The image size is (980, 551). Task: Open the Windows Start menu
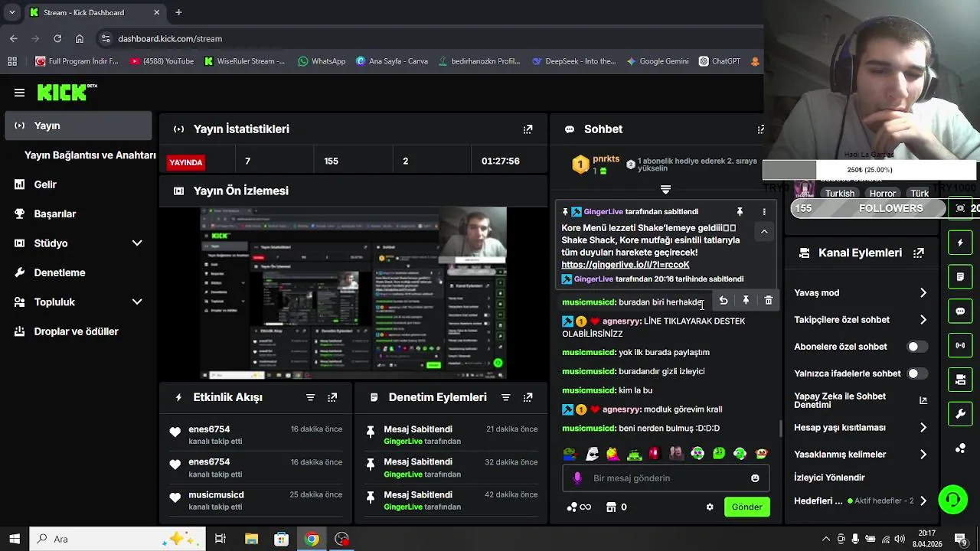tap(15, 539)
